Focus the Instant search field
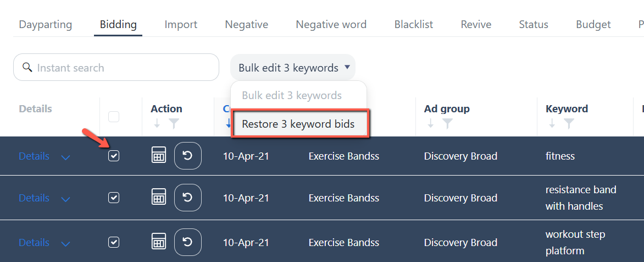 pos(116,67)
